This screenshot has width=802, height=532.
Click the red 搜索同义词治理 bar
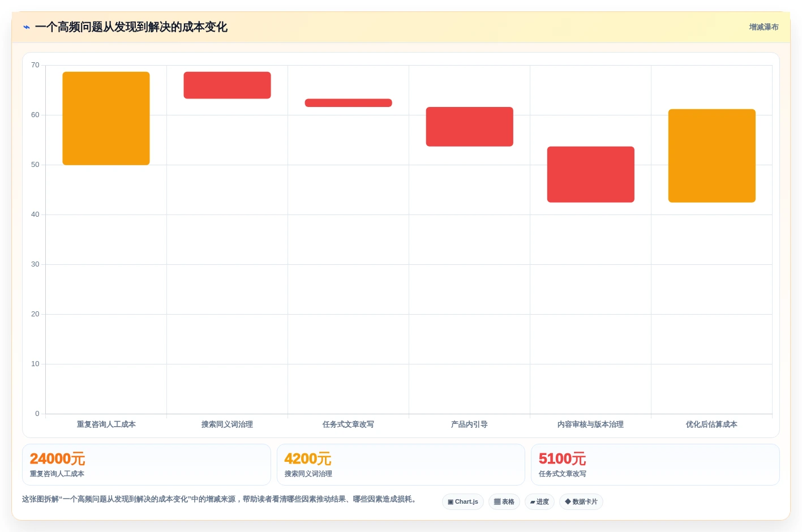pyautogui.click(x=227, y=85)
